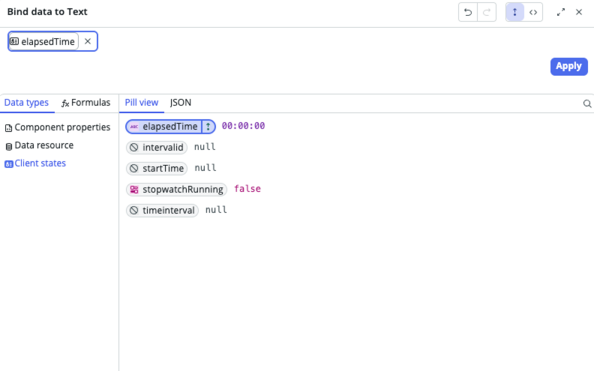
Task: Switch to pill mode toggle
Action: pyautogui.click(x=514, y=12)
